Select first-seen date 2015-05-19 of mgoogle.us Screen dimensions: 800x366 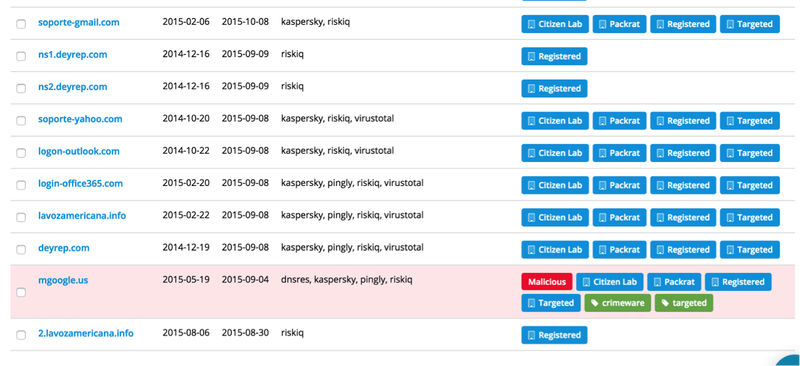point(186,279)
